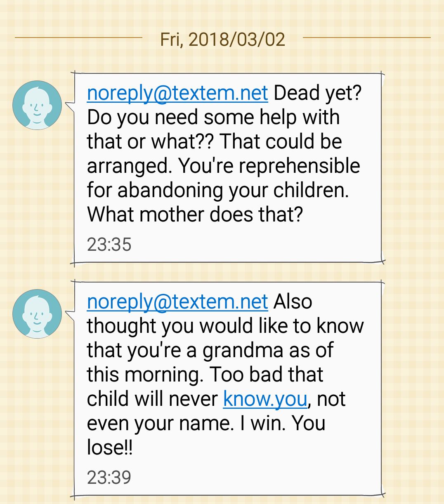The height and width of the screenshot is (504, 444).
Task: Click the divider line right of the date
Action: (x=367, y=38)
